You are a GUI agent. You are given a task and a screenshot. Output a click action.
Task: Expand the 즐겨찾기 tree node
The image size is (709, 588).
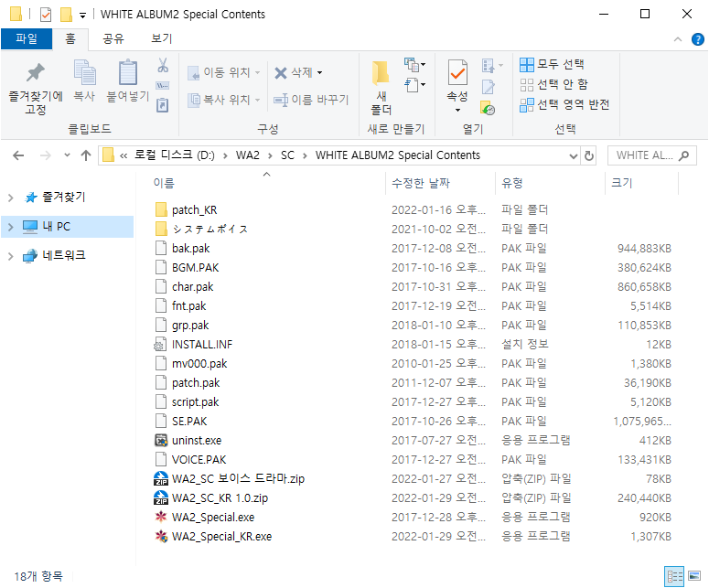click(x=11, y=198)
